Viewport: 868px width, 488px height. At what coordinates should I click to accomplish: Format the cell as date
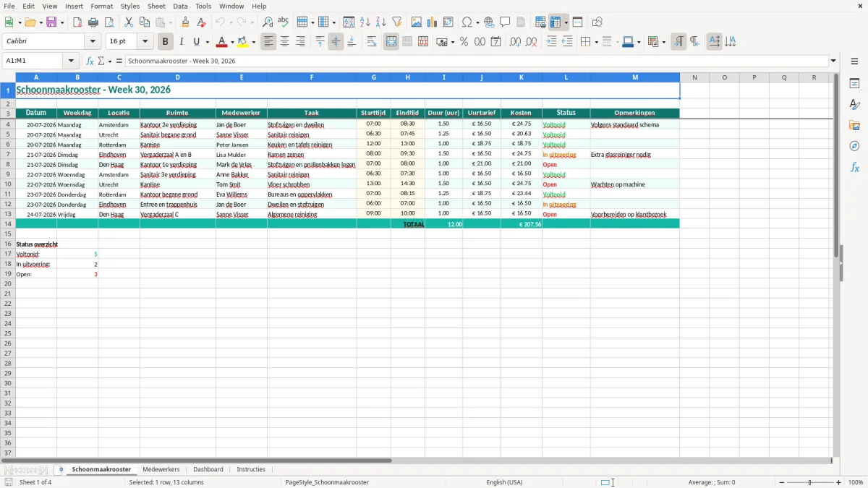coord(495,42)
